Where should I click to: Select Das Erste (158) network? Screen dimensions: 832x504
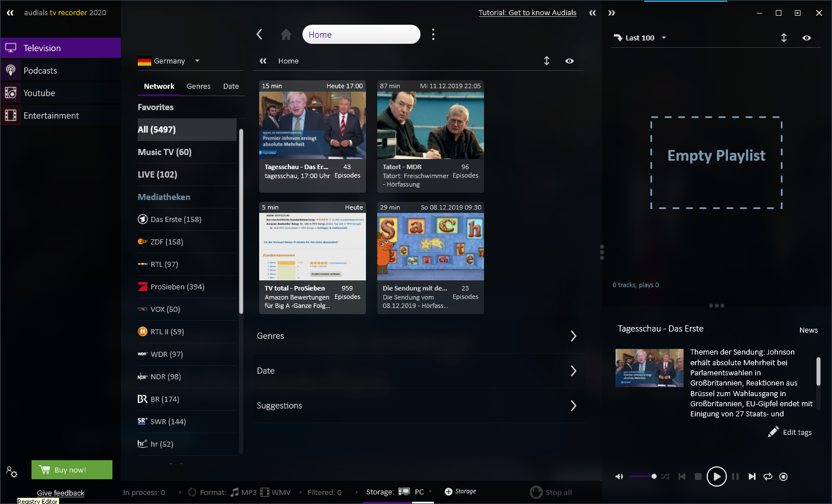coord(187,219)
